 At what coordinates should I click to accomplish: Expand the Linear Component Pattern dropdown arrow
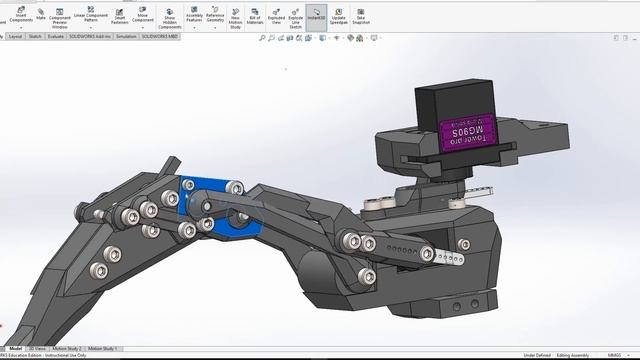91,27
